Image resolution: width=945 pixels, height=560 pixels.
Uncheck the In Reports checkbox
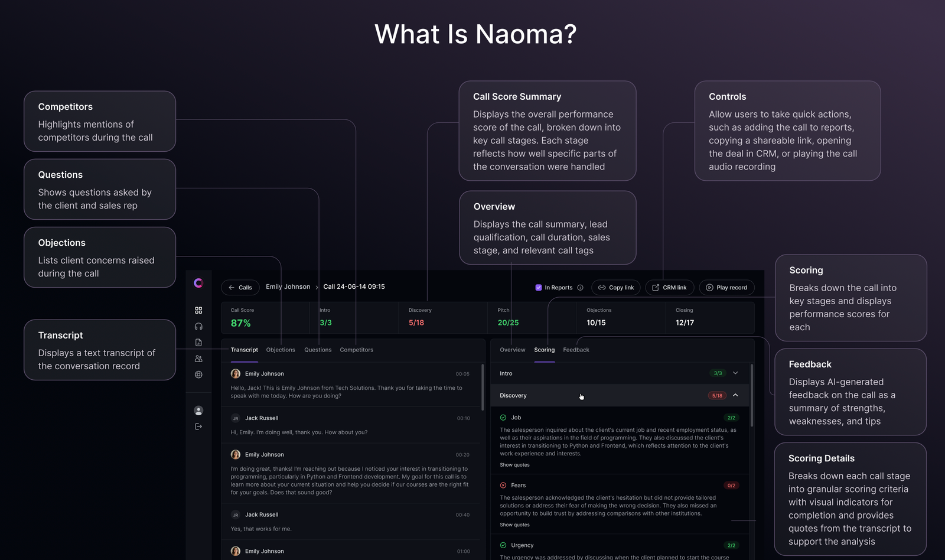click(x=538, y=288)
